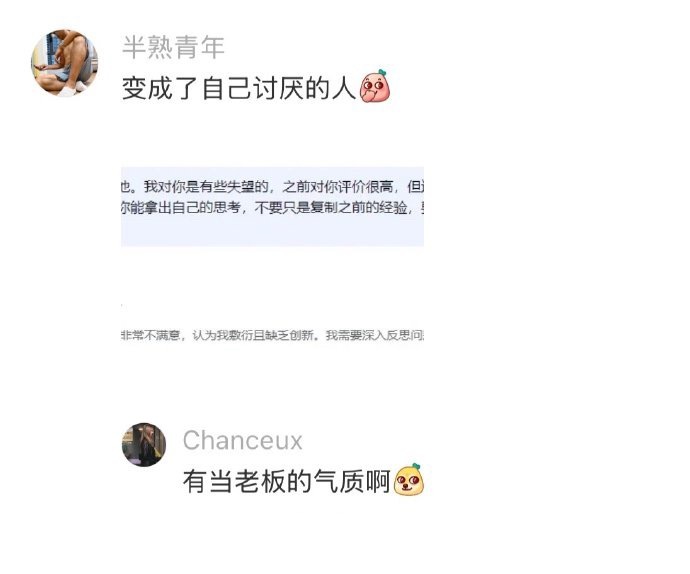Click the phrase 不要只是复制之前的经验
Screen dimensions: 690x574
coord(330,207)
